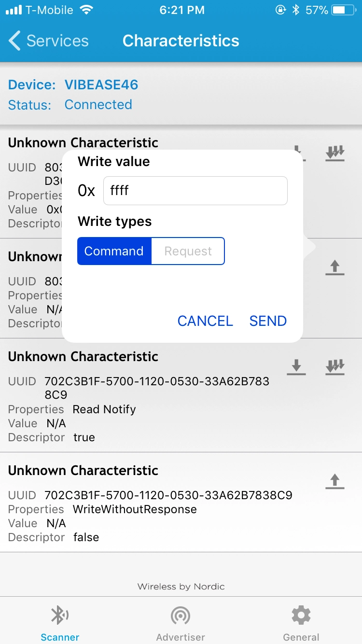Tap the Services back label
Viewport: 362px width, 644px height.
(x=57, y=41)
